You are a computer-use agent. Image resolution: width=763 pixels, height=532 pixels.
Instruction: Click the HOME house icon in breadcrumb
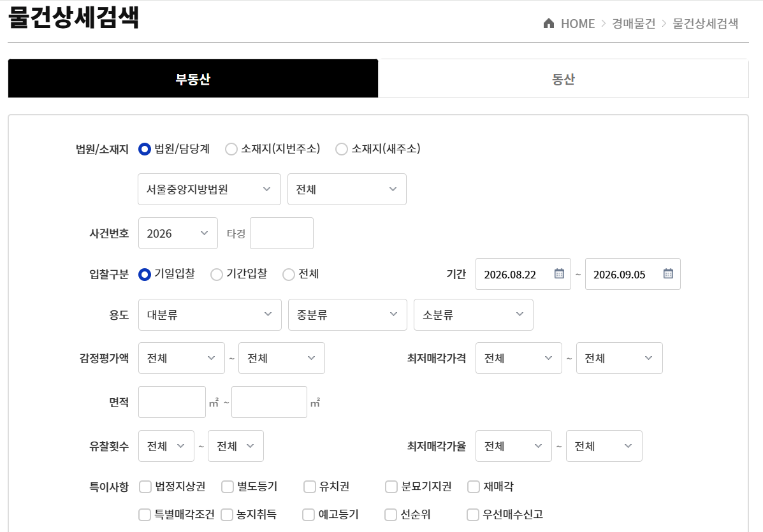(x=548, y=24)
